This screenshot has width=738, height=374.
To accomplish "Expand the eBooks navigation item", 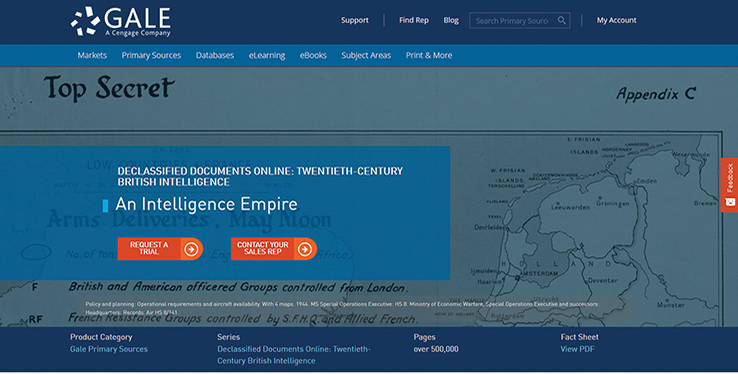I will tap(313, 55).
